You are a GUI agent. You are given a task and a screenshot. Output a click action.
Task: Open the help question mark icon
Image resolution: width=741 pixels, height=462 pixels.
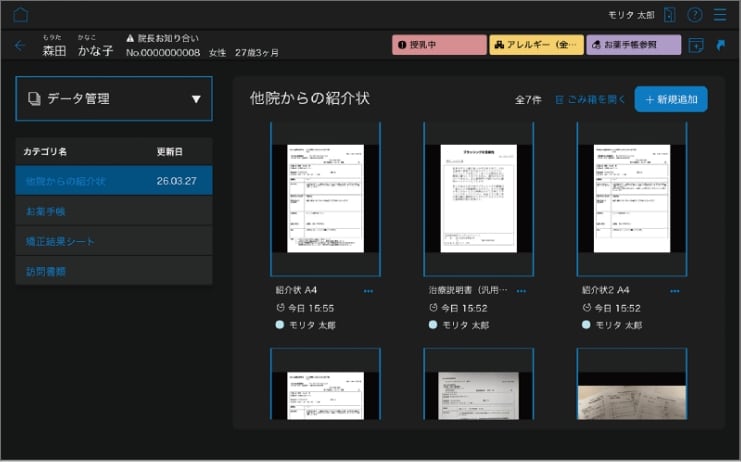coord(695,15)
